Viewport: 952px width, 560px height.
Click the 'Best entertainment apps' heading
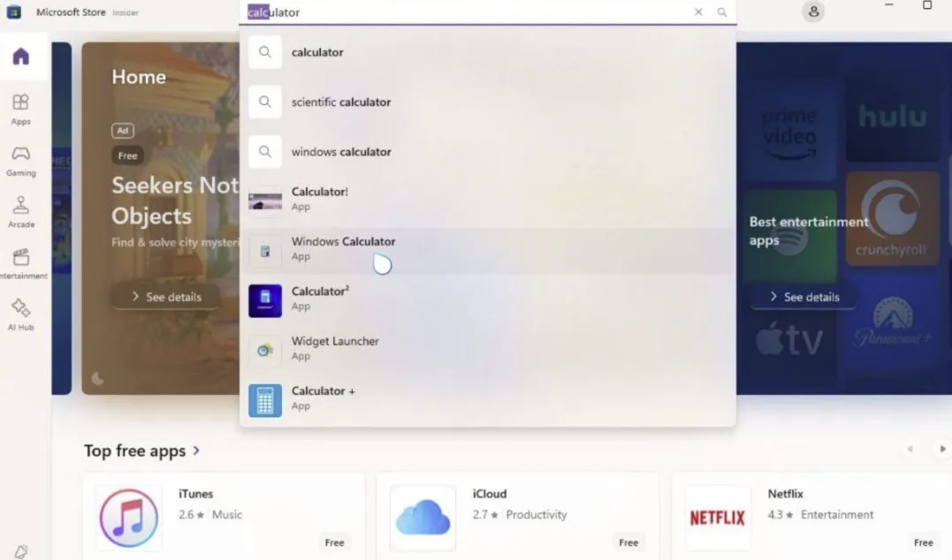pyautogui.click(x=808, y=231)
